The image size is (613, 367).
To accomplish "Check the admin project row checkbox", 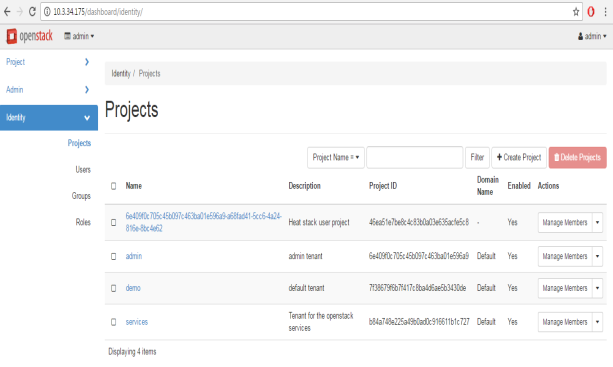I will (x=113, y=256).
